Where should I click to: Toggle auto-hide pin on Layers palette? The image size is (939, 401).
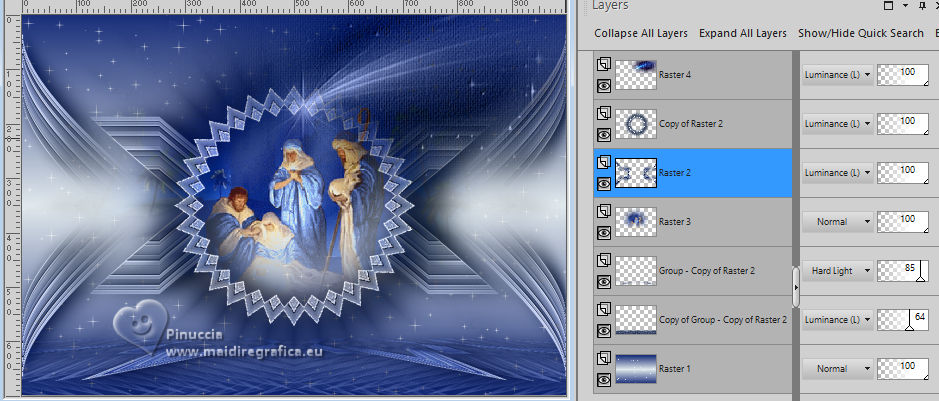pos(922,5)
